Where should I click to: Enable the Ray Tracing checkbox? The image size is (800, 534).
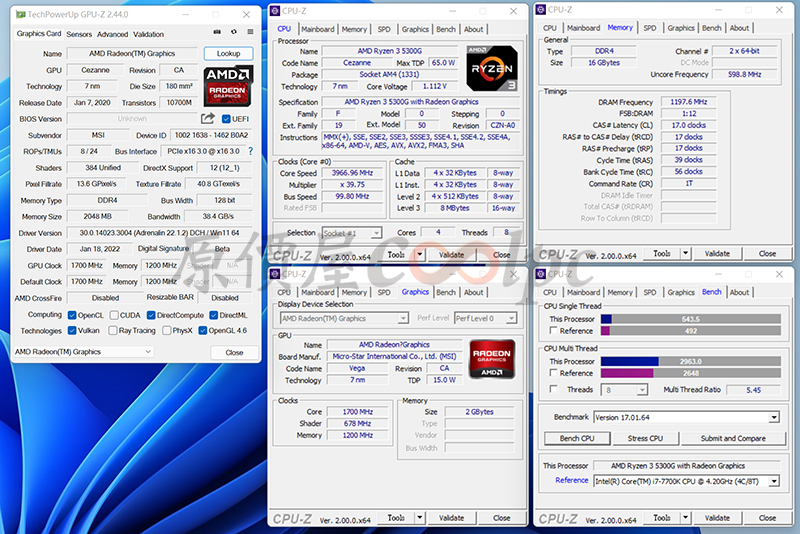113,330
